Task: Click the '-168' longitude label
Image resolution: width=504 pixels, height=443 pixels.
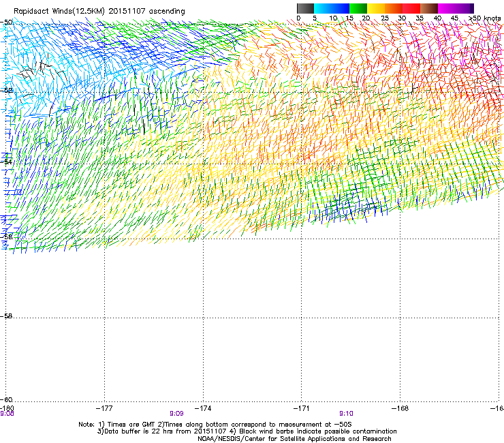Action: click(x=400, y=408)
